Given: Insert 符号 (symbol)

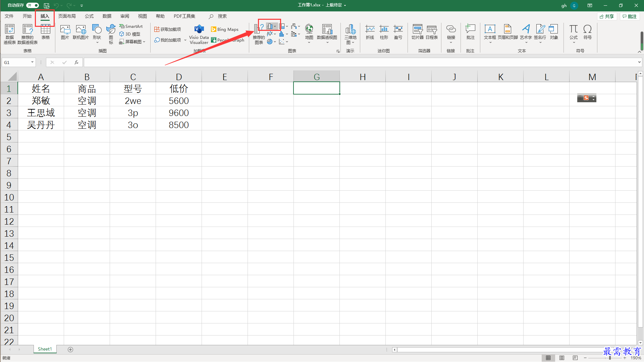Looking at the screenshot, I should [x=587, y=32].
